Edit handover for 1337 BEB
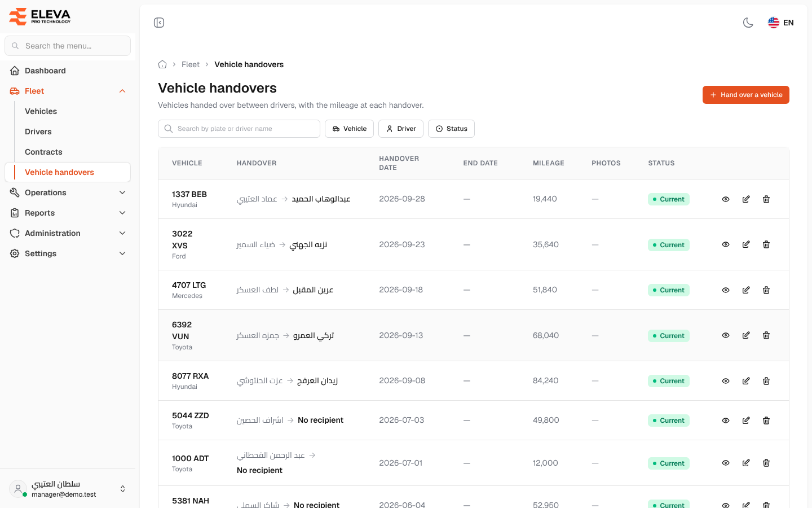Viewport: 812px width, 508px height. [746, 199]
